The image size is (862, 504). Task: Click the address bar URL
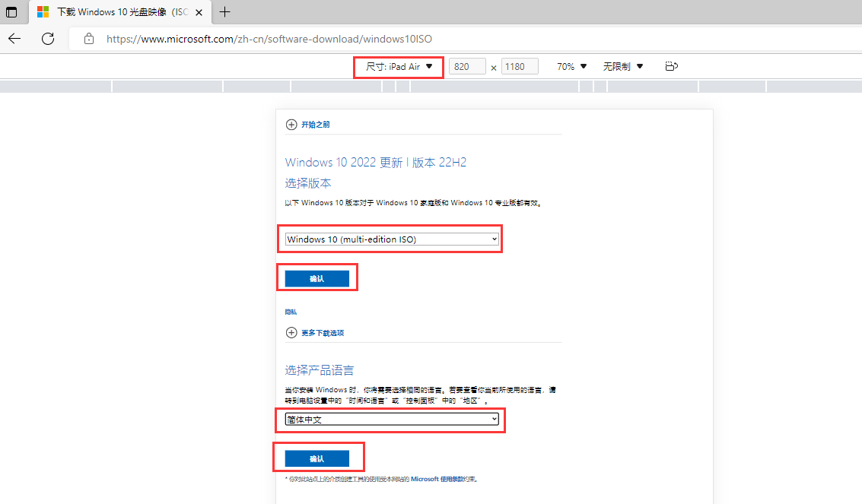click(x=269, y=39)
